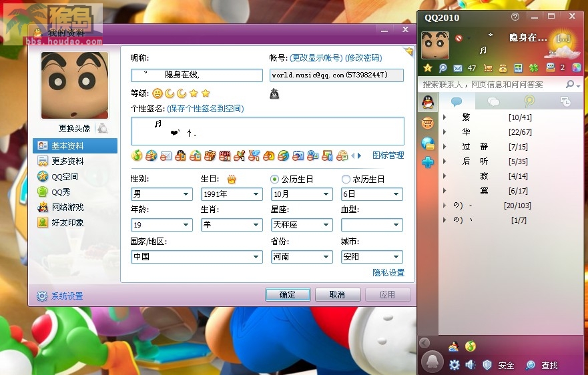Click the nickname input field
Viewport: 588px width, 375px height.
(x=196, y=75)
